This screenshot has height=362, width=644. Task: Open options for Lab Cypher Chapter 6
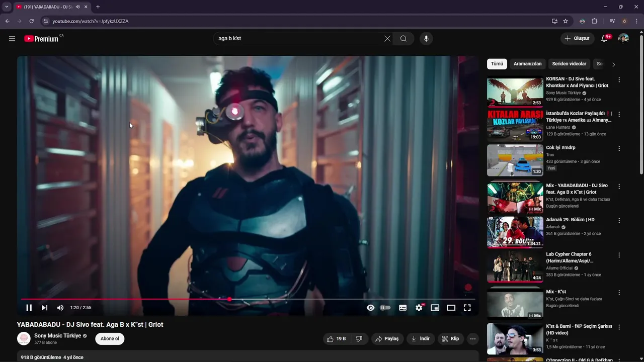tap(619, 255)
